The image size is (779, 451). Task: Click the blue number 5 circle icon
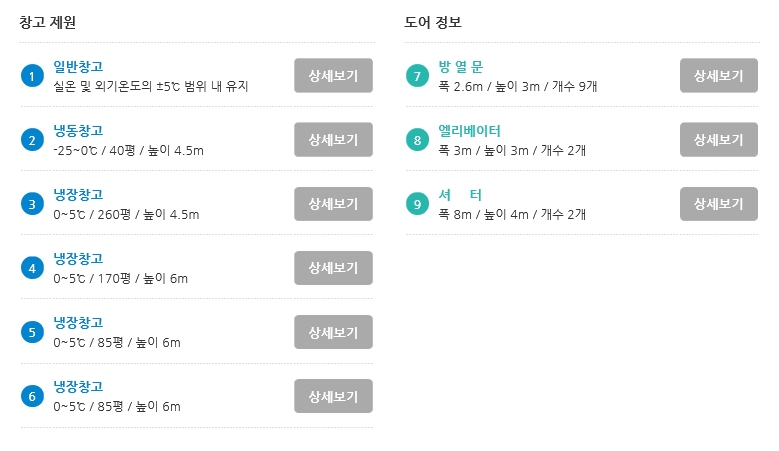32,332
